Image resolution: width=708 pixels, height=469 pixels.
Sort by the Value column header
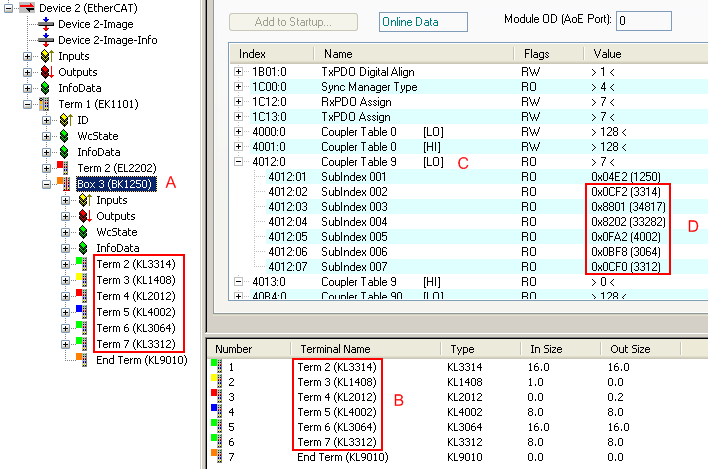click(x=646, y=54)
